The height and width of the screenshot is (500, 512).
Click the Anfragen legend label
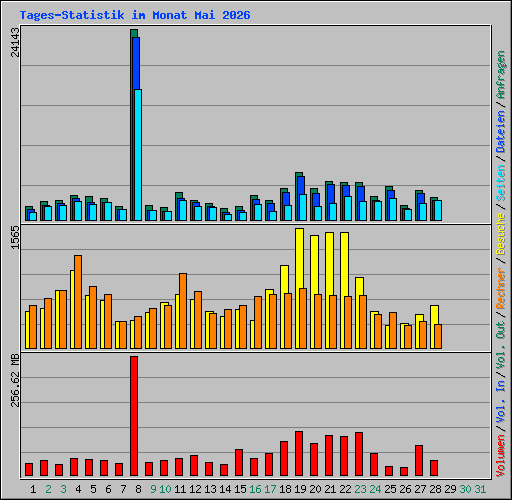click(x=501, y=75)
